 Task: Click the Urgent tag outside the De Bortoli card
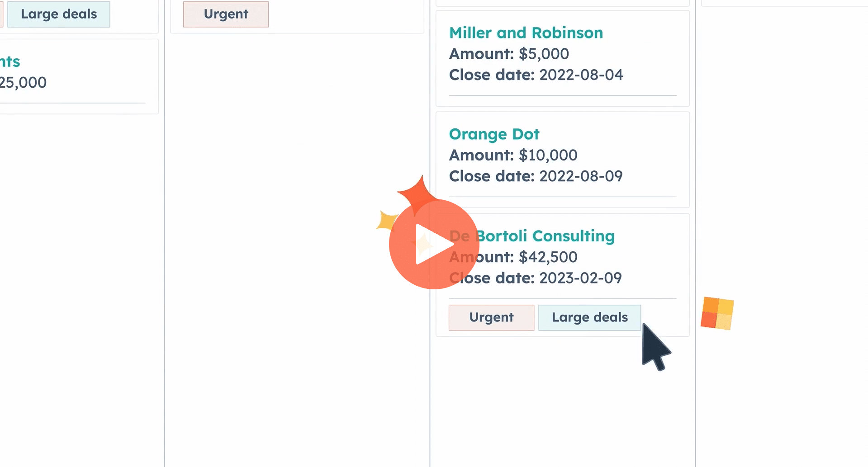pos(226,14)
